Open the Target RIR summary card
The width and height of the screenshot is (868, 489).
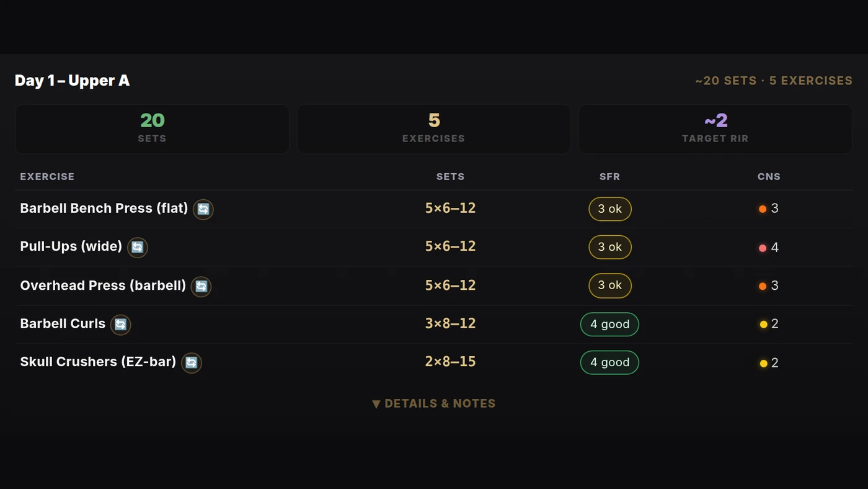(x=715, y=129)
